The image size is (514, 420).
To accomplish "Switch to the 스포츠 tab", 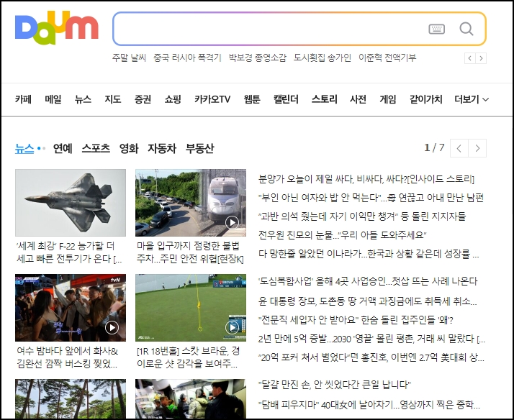I will [96, 149].
